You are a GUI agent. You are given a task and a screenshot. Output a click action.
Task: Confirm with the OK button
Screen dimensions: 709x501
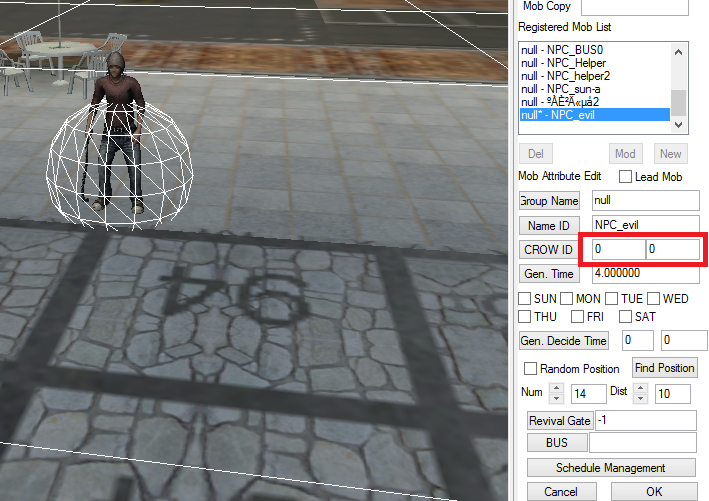coord(654,492)
